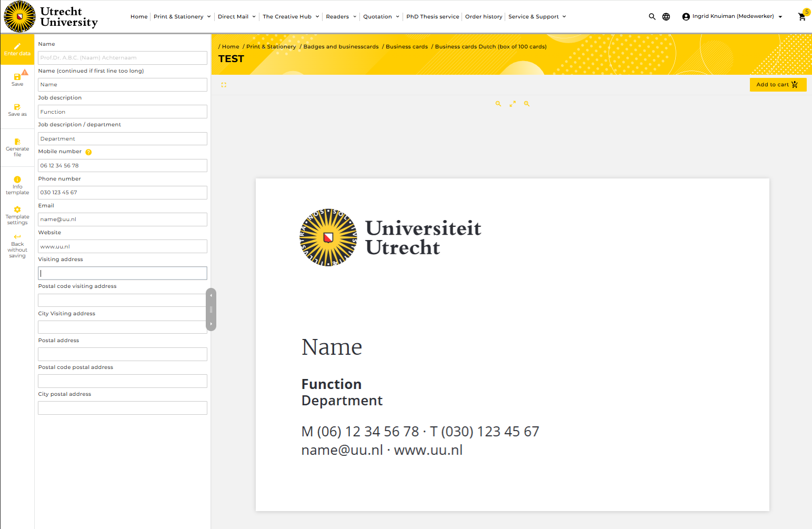The image size is (812, 529).
Task: Zoom out of the card preview
Action: (498, 104)
